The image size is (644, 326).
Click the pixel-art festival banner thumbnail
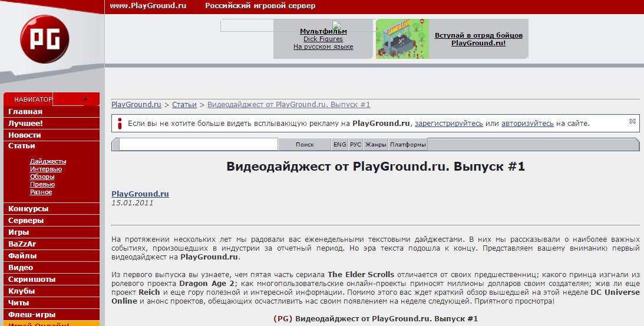402,39
